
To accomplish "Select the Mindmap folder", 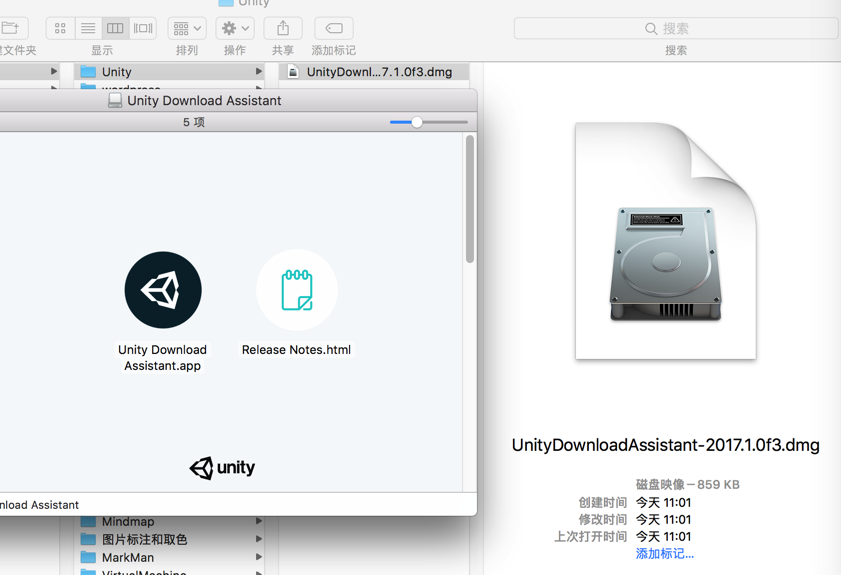I will coord(169,521).
